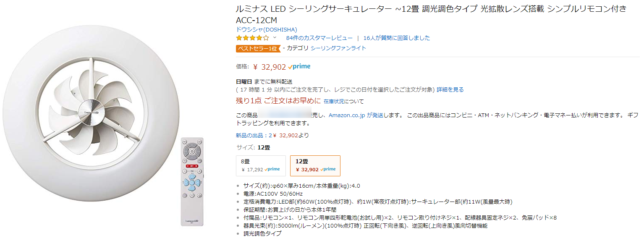Expand the rating breakdown chevron beside stars
The height and width of the screenshot is (241, 644).
(275, 38)
